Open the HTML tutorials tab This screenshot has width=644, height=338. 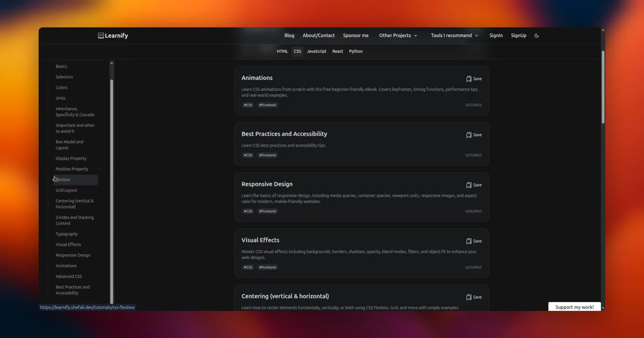pos(282,51)
